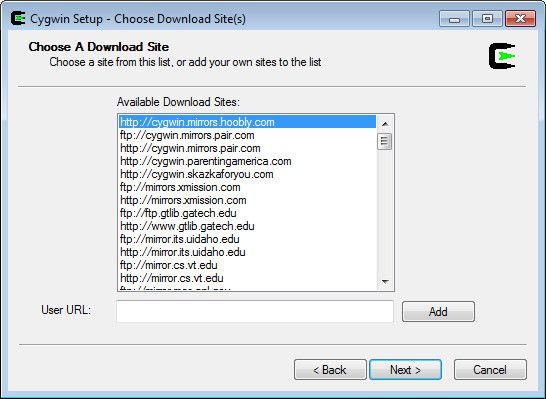The height and width of the screenshot is (399, 546).
Task: Select the http://cygwin.mirrors.pair.com mirror
Action: click(x=248, y=148)
